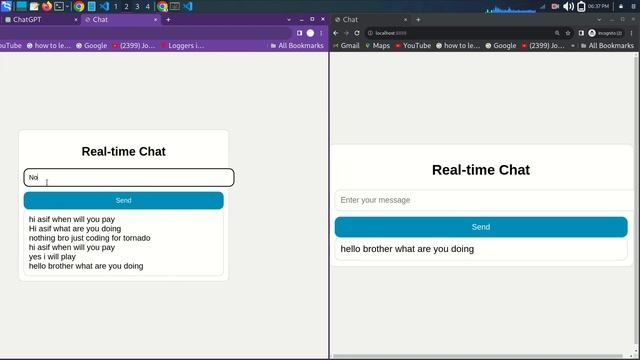Open the Kali applications menu icon
The height and width of the screenshot is (360, 640).
[x=6, y=6]
